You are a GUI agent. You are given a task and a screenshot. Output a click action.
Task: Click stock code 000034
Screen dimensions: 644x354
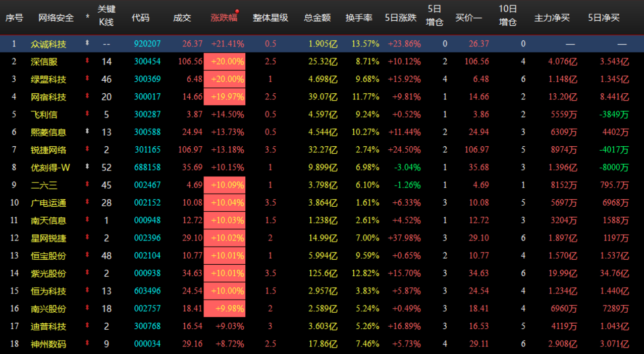coord(147,344)
